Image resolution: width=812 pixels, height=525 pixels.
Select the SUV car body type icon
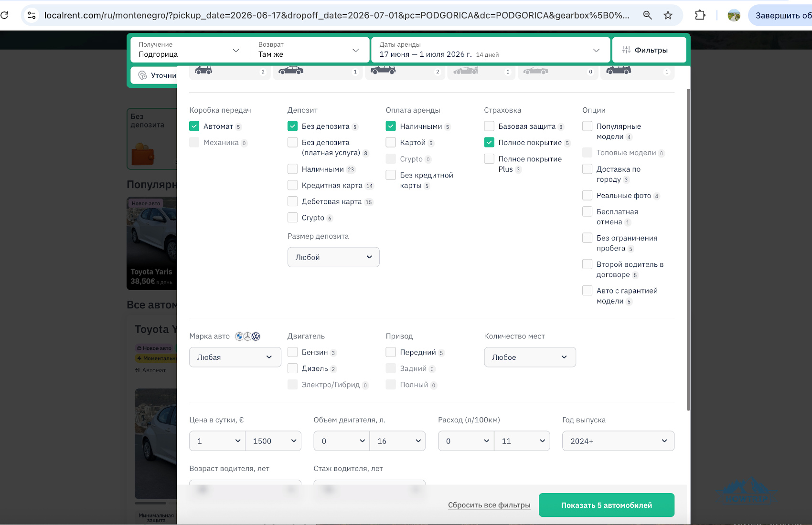[x=383, y=70]
